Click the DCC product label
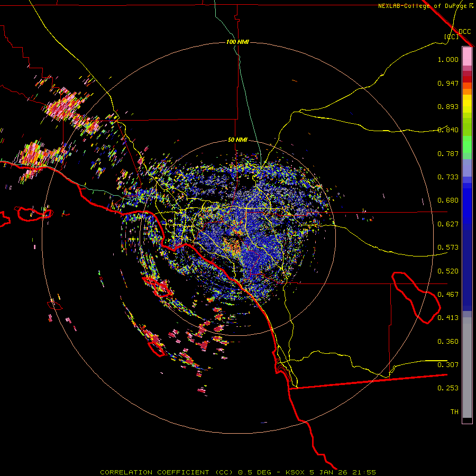 [464, 32]
